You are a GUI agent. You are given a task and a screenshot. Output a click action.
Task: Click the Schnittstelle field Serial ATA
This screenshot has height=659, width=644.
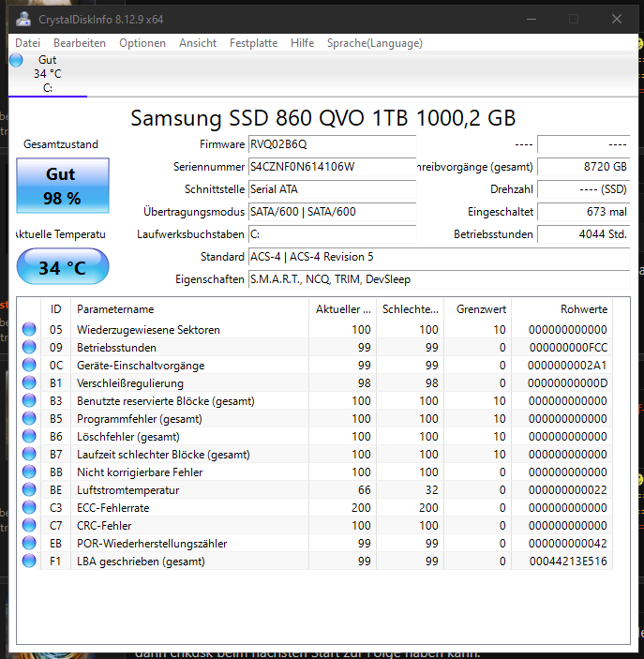pos(332,189)
